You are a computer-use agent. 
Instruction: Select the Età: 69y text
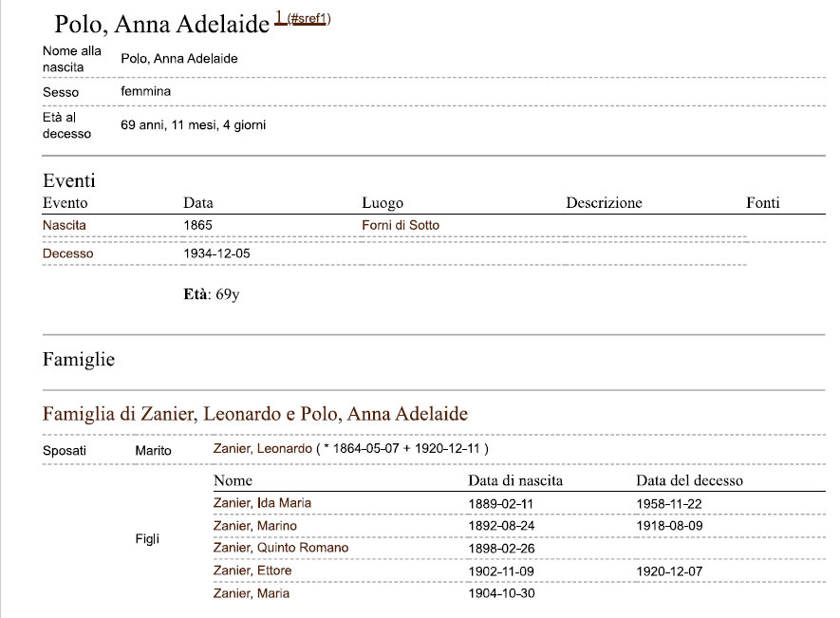point(212,294)
